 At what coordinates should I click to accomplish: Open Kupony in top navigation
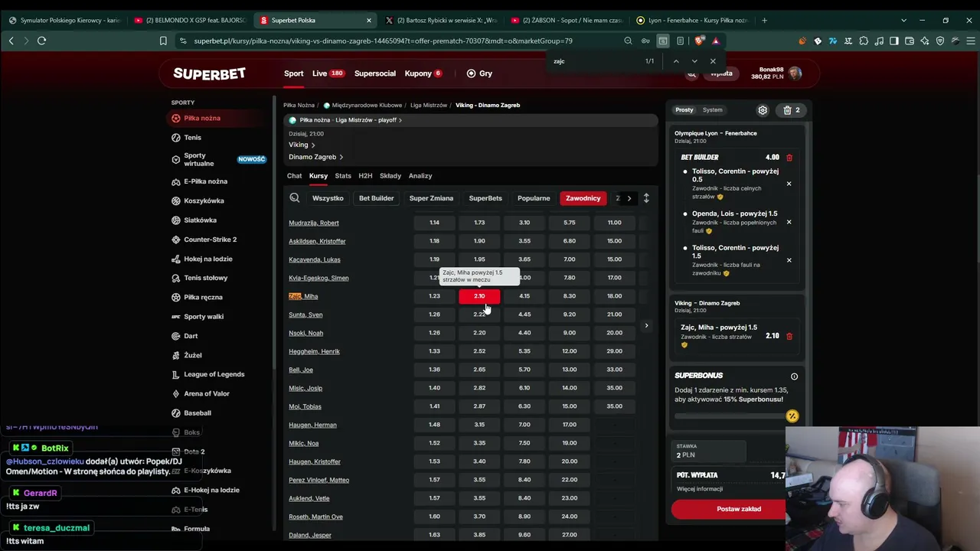point(423,73)
